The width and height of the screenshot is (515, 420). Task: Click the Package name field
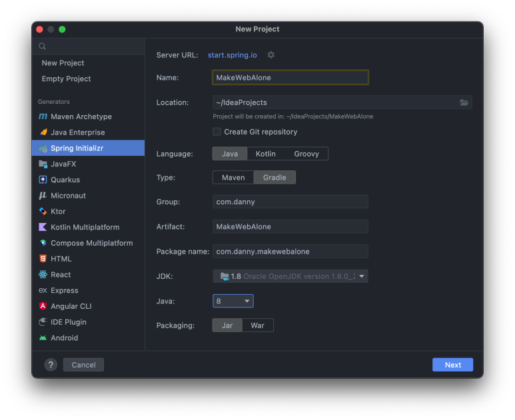point(290,252)
